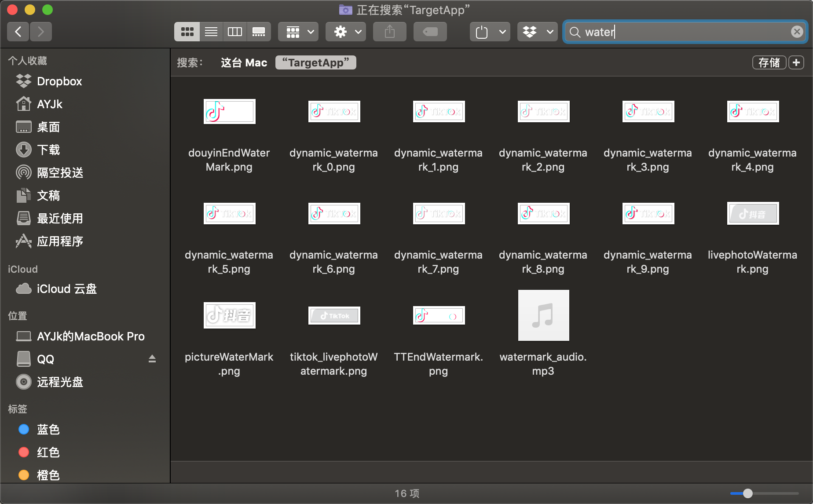The width and height of the screenshot is (813, 504).
Task: Clear the search field text
Action: [x=797, y=32]
